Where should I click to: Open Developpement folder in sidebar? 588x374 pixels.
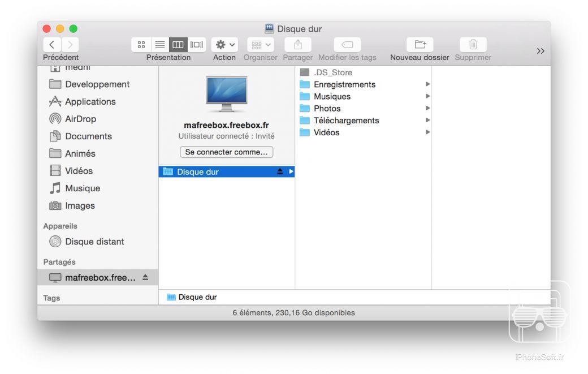pyautogui.click(x=97, y=84)
